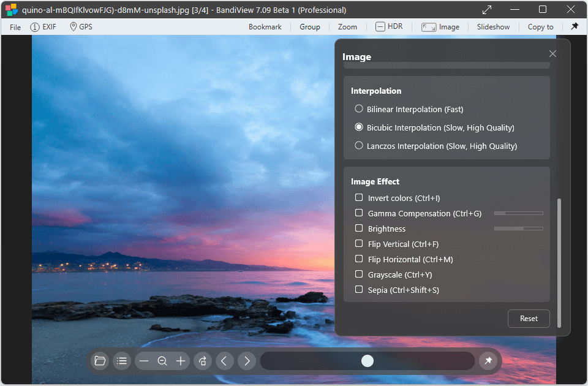
Task: Go to previous image with left arrow
Action: [224, 361]
